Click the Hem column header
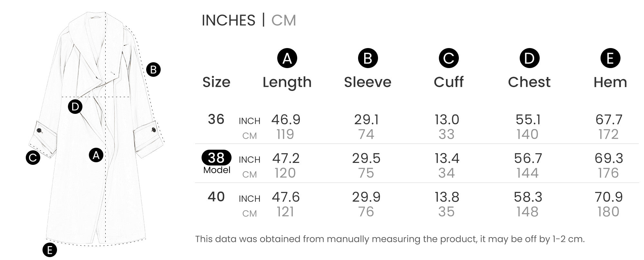 pos(610,82)
